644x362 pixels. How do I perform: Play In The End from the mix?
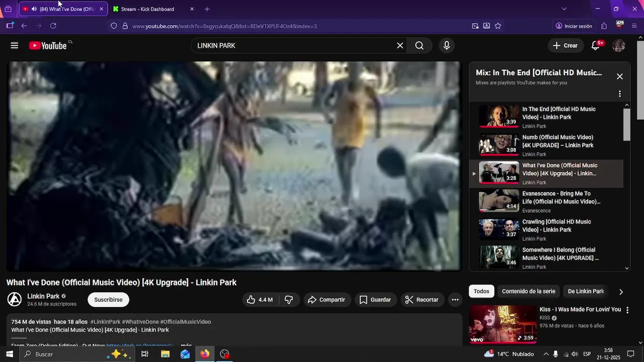546,117
